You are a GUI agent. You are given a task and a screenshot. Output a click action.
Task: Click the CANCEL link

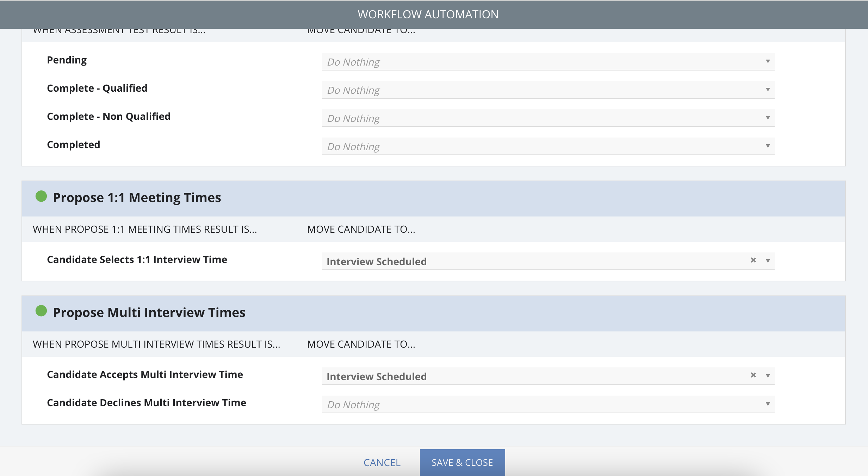382,463
